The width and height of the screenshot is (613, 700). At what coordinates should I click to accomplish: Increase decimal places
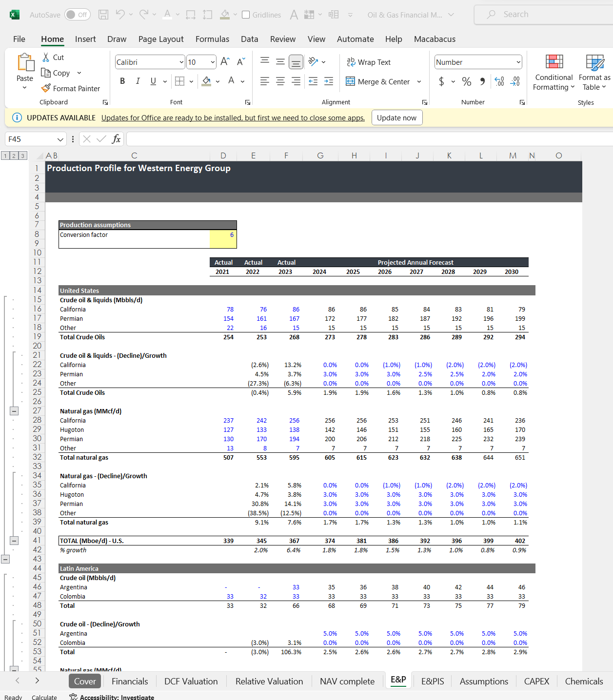coord(499,81)
